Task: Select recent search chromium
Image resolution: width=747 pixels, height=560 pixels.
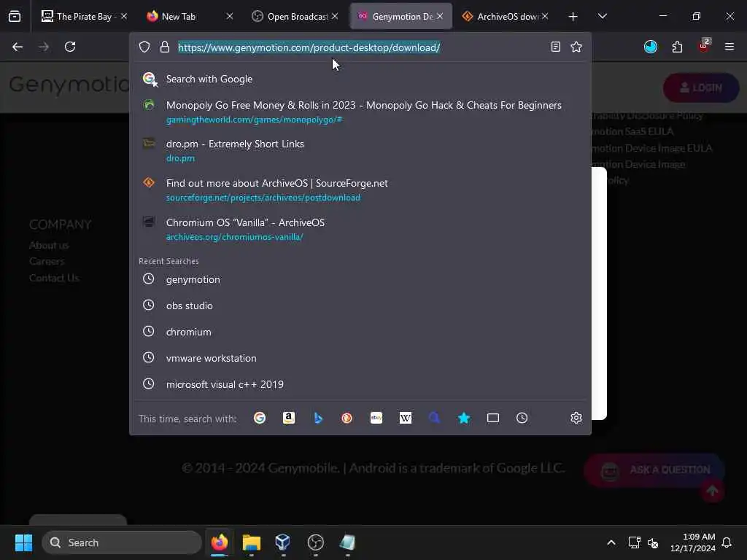Action: coord(360,332)
